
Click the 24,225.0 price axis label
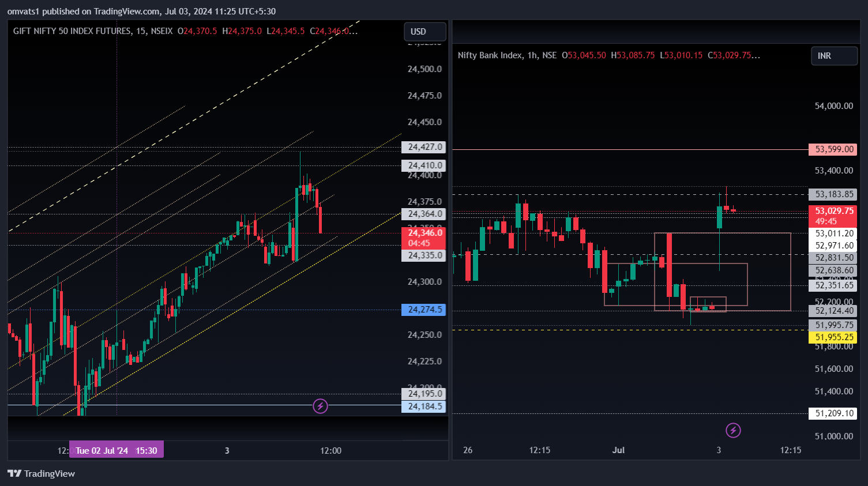(x=424, y=361)
